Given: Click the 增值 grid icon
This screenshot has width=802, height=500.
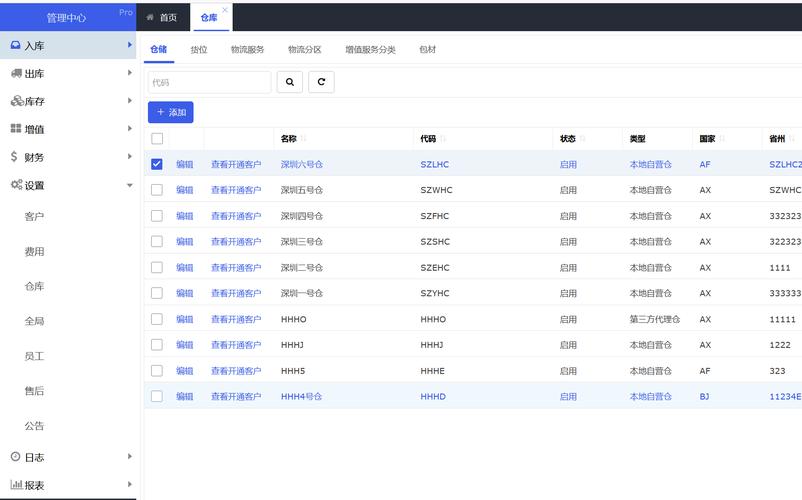Looking at the screenshot, I should [16, 128].
